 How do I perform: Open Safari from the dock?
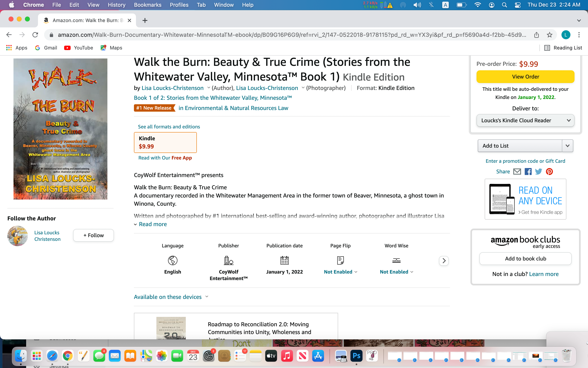(52, 356)
